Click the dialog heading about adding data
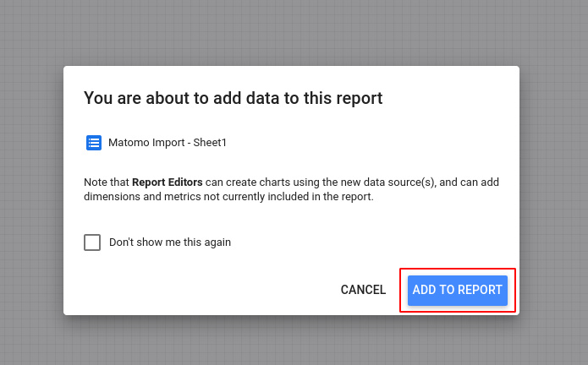Image resolution: width=588 pixels, height=365 pixels. click(233, 98)
